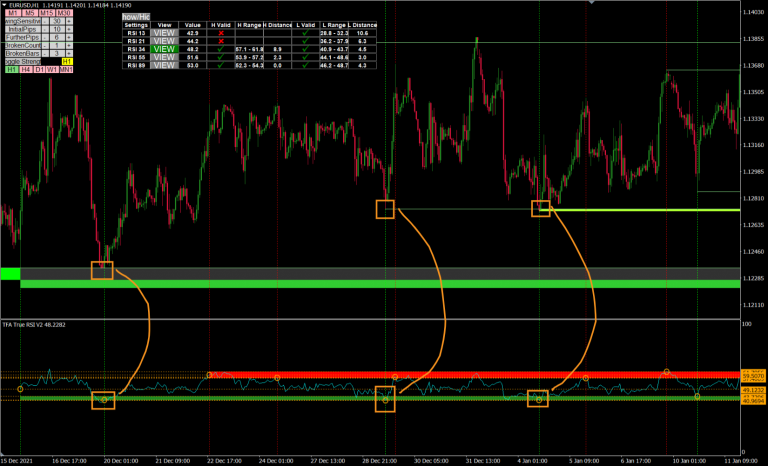768x466 pixels.
Task: Click the orange square on RSI near 20 Dec
Action: click(x=102, y=400)
